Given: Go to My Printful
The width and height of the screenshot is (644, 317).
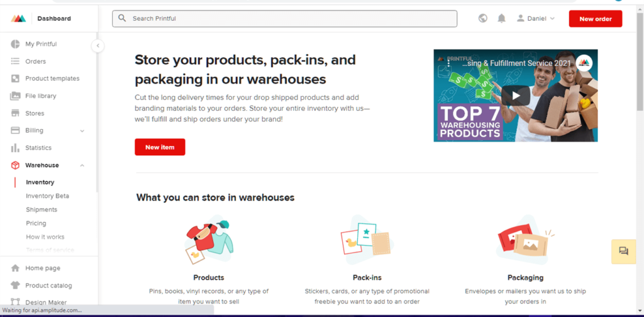Looking at the screenshot, I should tap(41, 44).
